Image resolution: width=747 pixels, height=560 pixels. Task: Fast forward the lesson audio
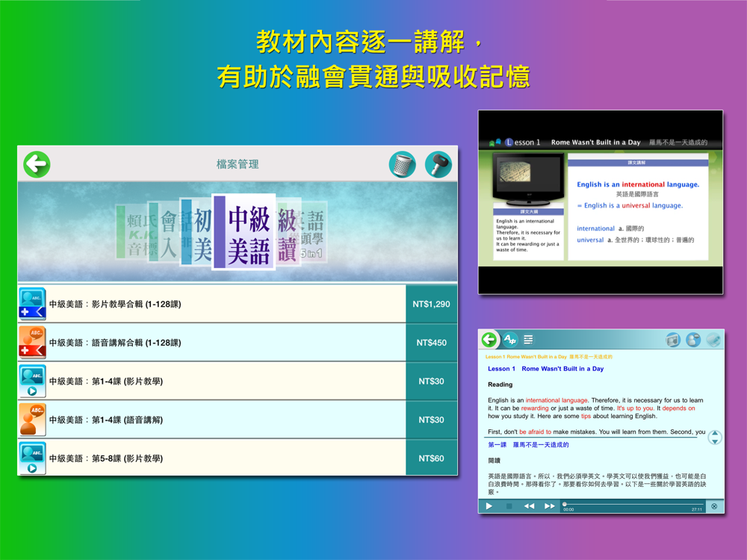pos(550,506)
